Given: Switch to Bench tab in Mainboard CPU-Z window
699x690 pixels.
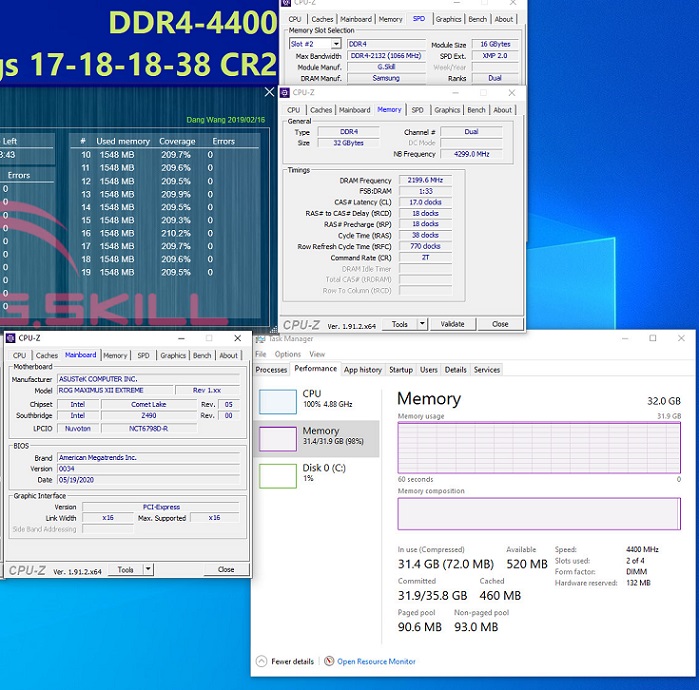Looking at the screenshot, I should coord(202,355).
